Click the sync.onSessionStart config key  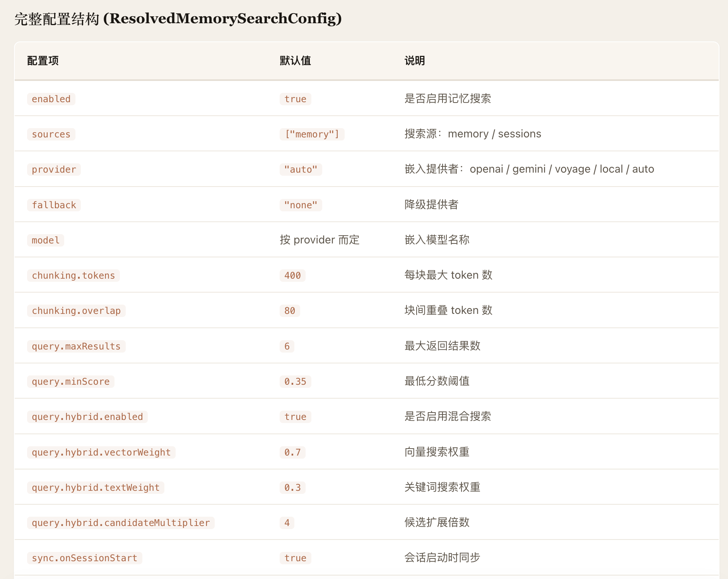pos(84,558)
